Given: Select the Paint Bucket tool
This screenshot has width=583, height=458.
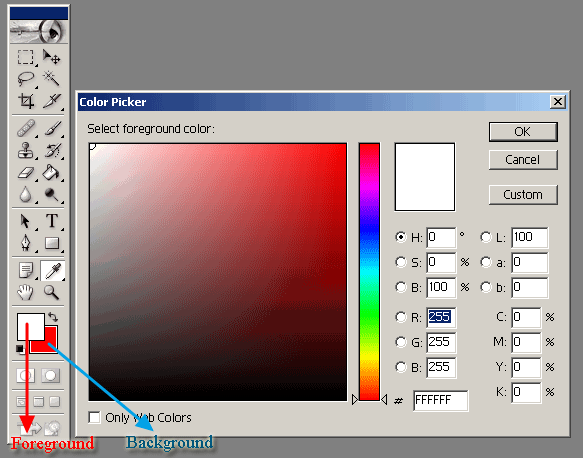Looking at the screenshot, I should 51,172.
